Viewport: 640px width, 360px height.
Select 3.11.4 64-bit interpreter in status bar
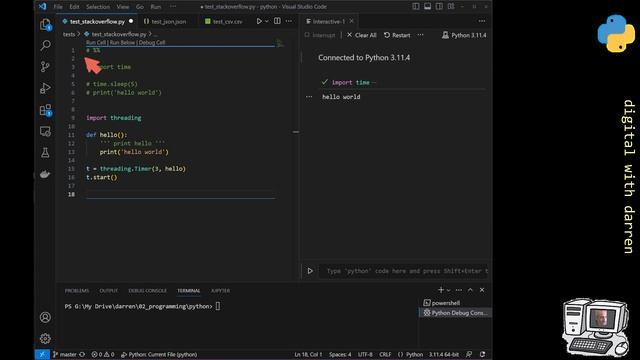pyautogui.click(x=444, y=354)
